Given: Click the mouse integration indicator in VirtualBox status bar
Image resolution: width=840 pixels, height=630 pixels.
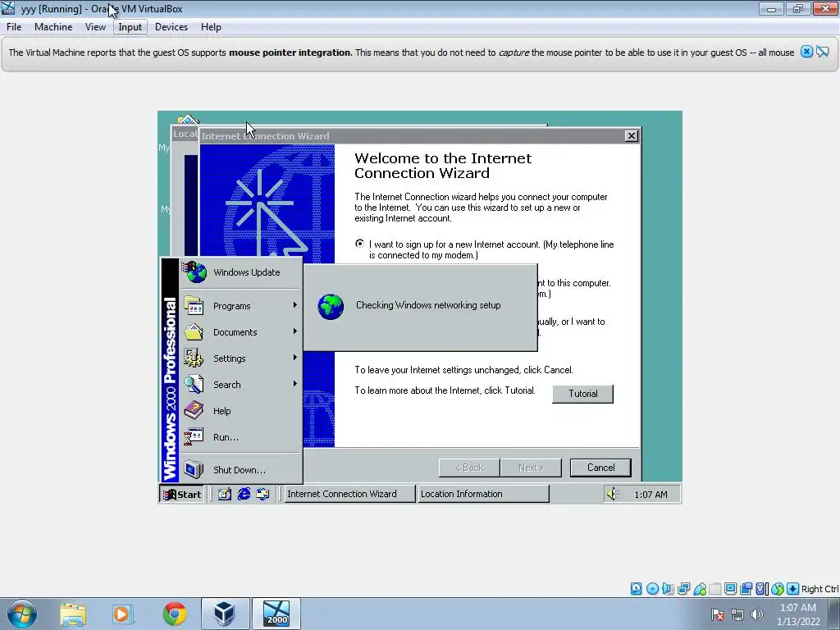Looking at the screenshot, I should pos(778,589).
